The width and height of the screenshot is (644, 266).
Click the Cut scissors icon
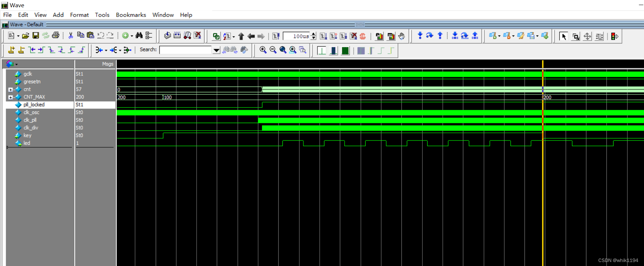tap(71, 35)
